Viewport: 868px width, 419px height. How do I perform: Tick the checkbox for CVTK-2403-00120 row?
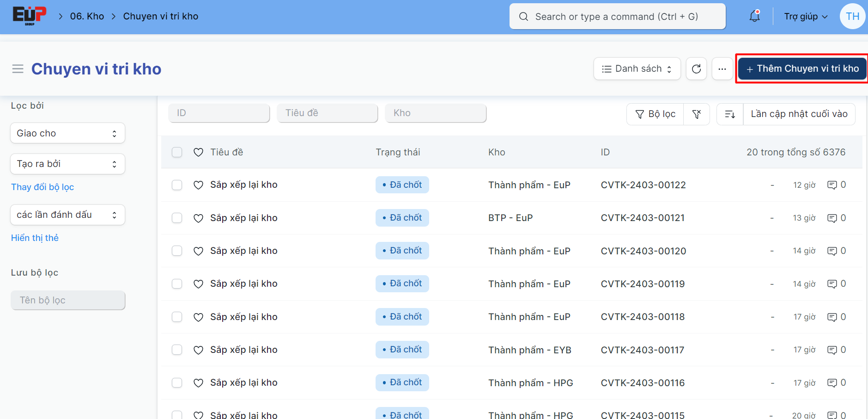tap(177, 251)
